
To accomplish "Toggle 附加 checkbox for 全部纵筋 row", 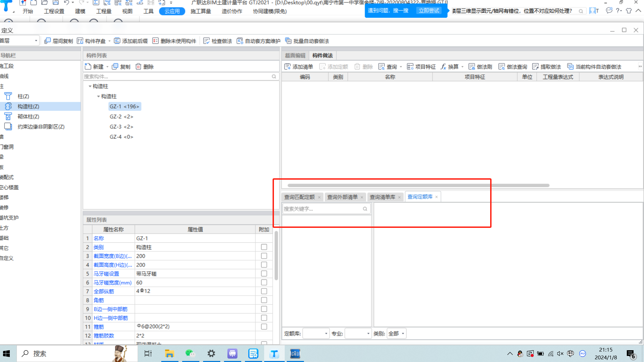I will point(264,291).
